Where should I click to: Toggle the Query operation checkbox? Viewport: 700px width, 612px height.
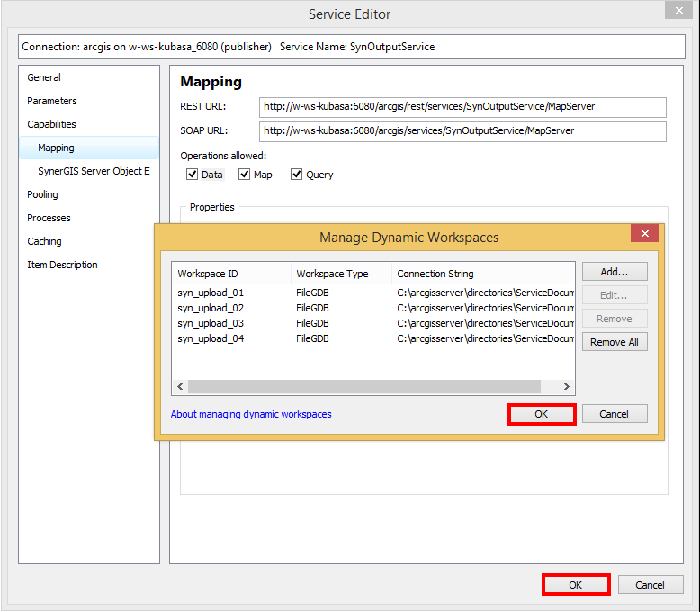click(x=296, y=175)
